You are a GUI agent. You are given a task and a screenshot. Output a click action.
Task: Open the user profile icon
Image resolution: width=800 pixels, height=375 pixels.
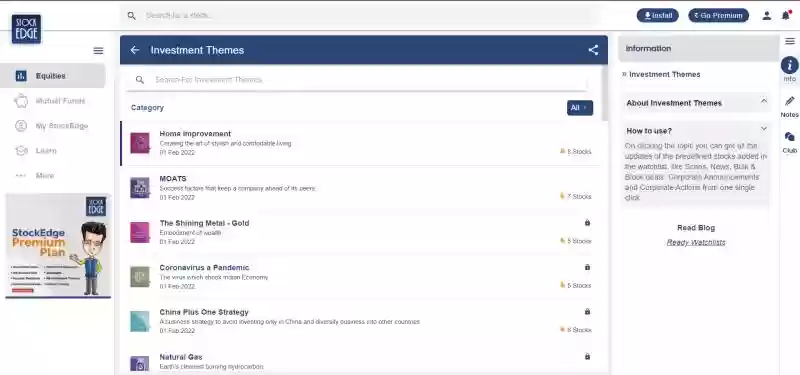point(766,16)
